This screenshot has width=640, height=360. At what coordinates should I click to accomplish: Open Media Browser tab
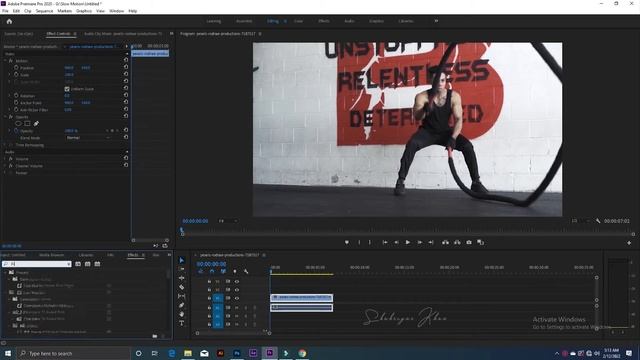51,255
